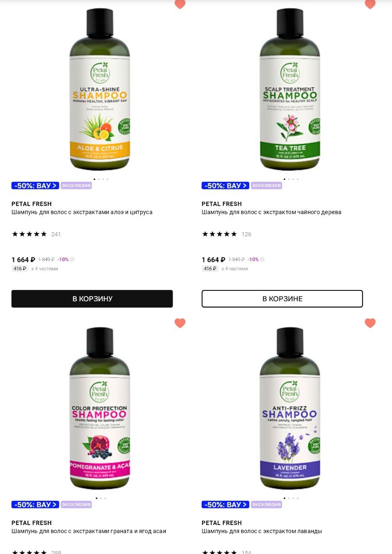Open Aloe & Citrus shampoo product image
The width and height of the screenshot is (392, 554).
click(x=100, y=90)
